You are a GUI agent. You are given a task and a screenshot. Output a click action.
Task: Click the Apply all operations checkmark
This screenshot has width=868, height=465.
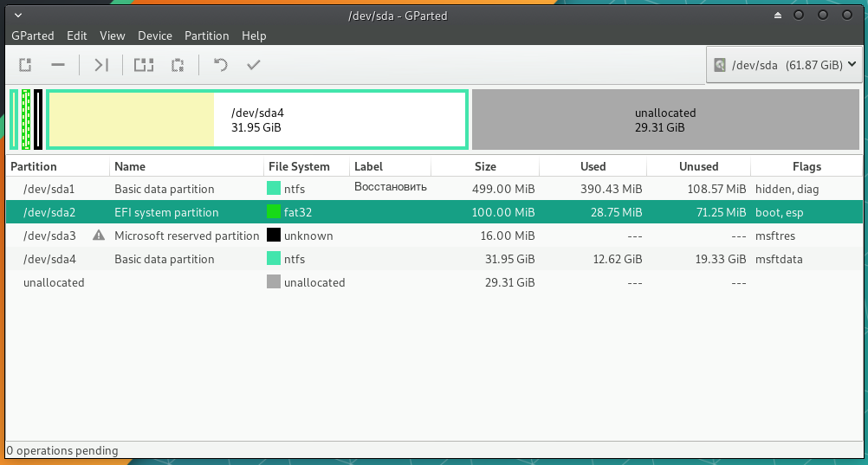tap(254, 65)
